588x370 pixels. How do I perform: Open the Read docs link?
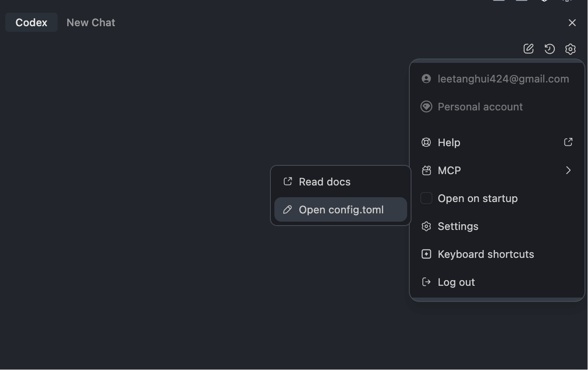325,182
